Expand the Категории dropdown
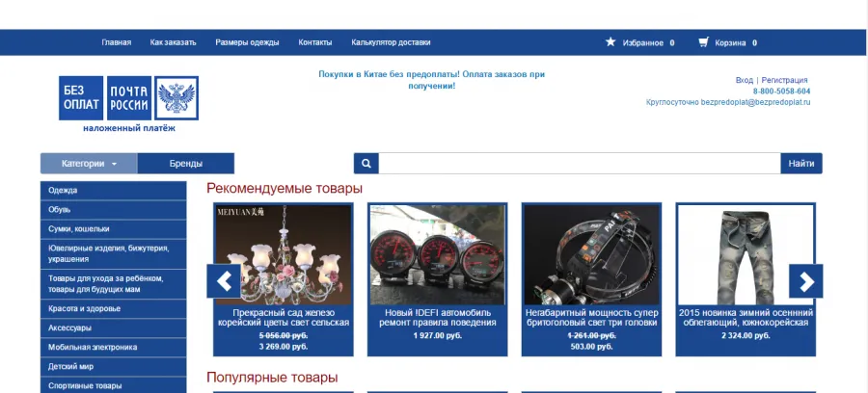The width and height of the screenshot is (868, 393). point(89,164)
